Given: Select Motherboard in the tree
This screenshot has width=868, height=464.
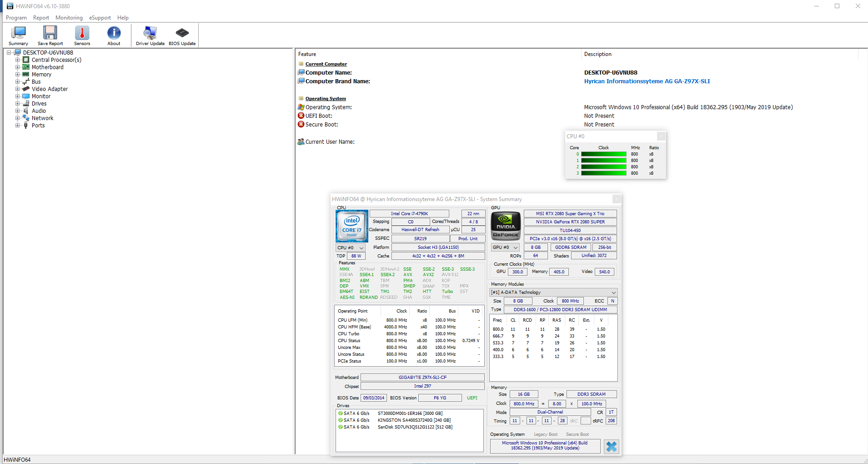Looking at the screenshot, I should (48, 67).
